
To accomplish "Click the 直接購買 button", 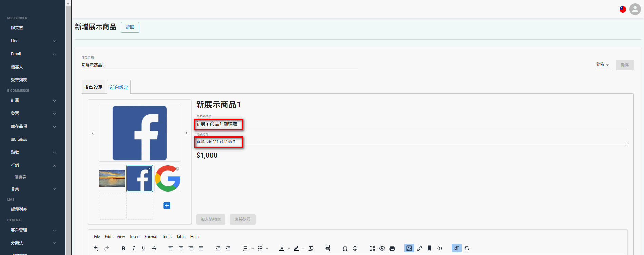I will [x=243, y=219].
